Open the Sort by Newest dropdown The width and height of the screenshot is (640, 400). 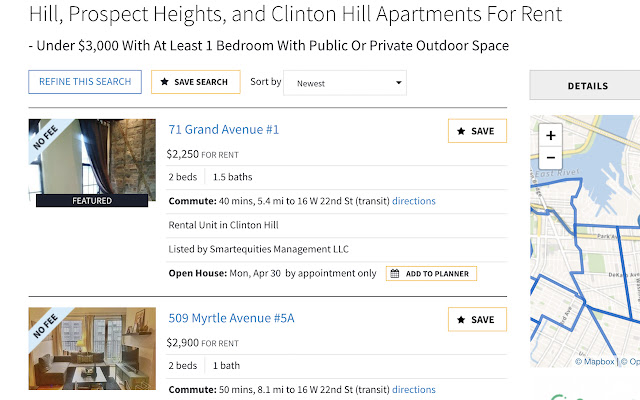tap(345, 83)
